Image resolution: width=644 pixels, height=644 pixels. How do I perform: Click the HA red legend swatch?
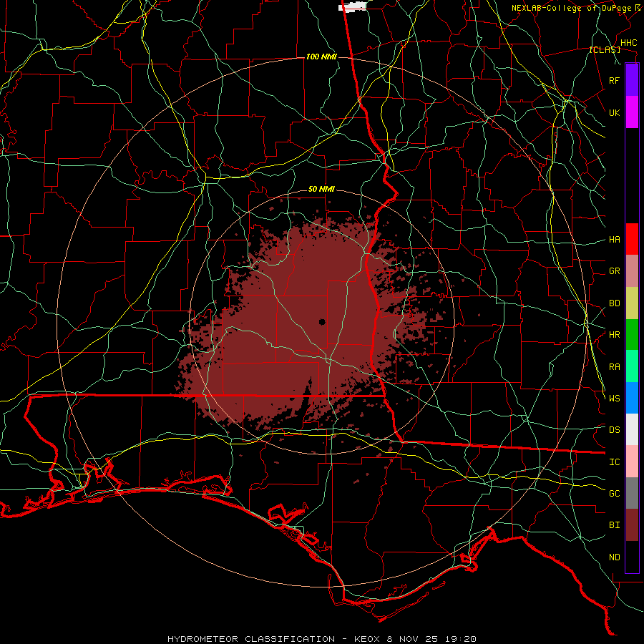[632, 239]
